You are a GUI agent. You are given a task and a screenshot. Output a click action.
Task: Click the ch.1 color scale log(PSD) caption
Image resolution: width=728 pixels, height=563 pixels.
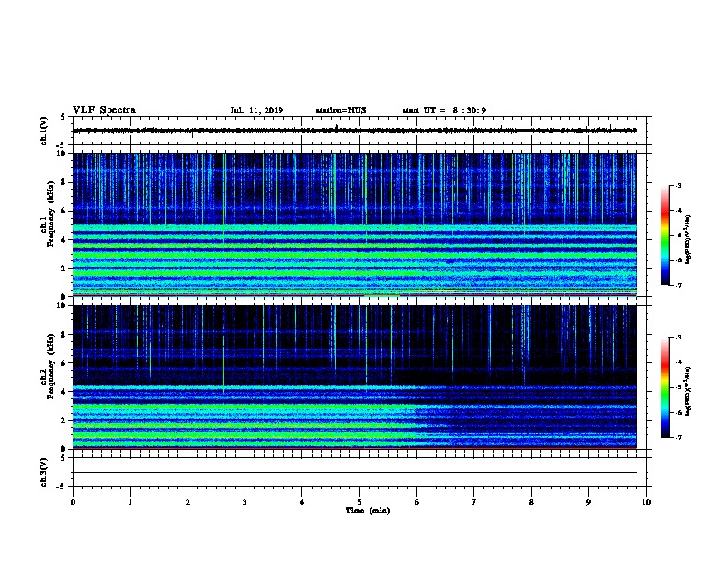688,240
